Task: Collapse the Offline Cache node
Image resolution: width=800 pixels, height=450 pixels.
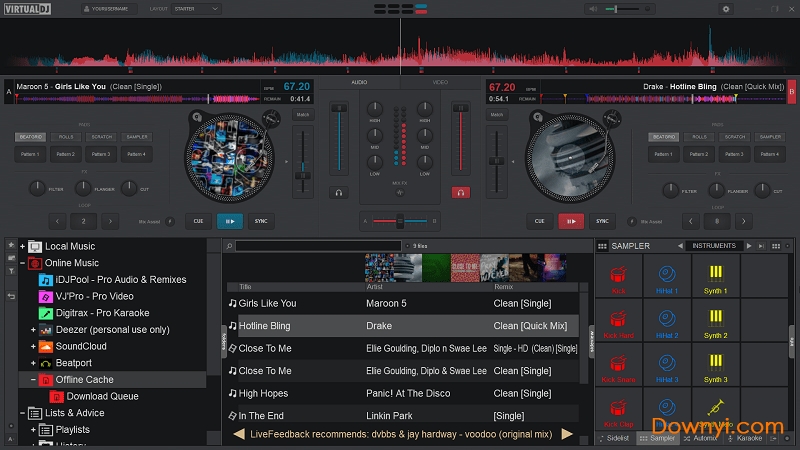Action: pyautogui.click(x=33, y=380)
